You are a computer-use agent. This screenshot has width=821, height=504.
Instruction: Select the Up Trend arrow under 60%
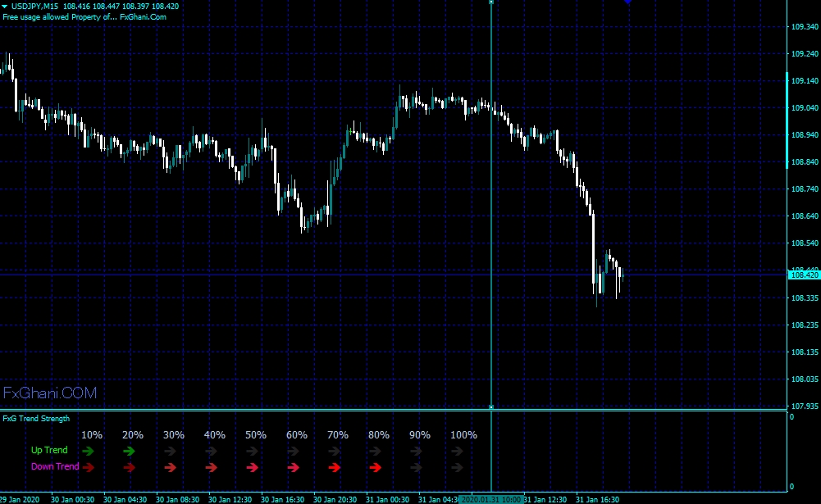coord(293,451)
